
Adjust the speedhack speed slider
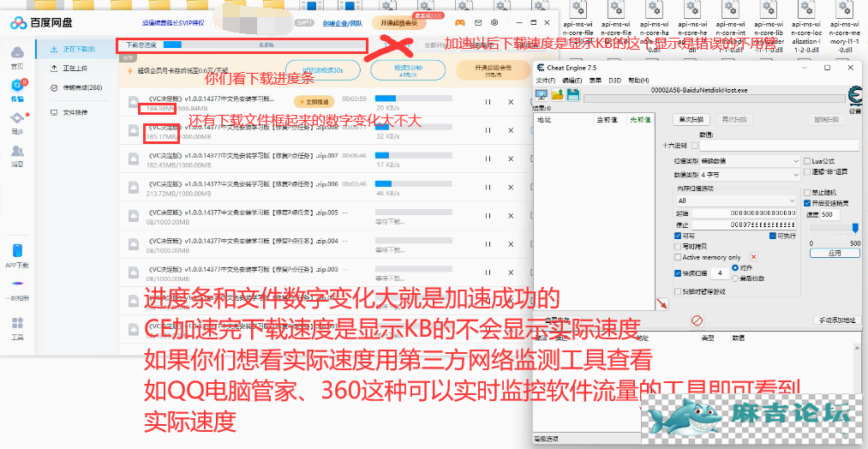[x=855, y=228]
